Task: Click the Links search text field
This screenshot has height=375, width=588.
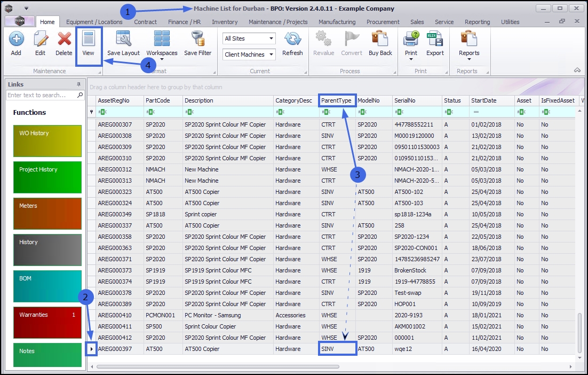Action: point(41,95)
